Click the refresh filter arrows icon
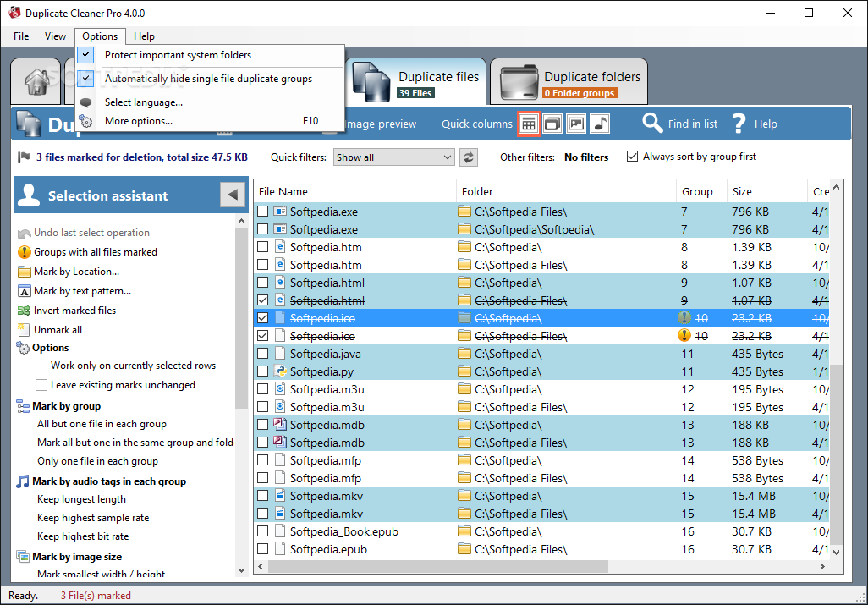Viewport: 868px width, 605px height. 469,157
